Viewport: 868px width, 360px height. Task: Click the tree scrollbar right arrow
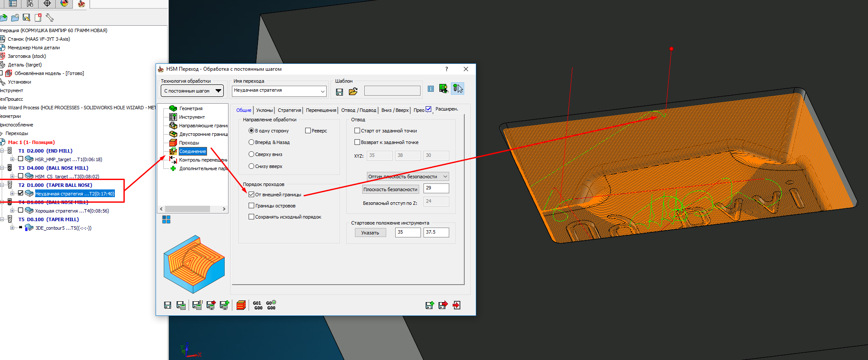[224, 209]
